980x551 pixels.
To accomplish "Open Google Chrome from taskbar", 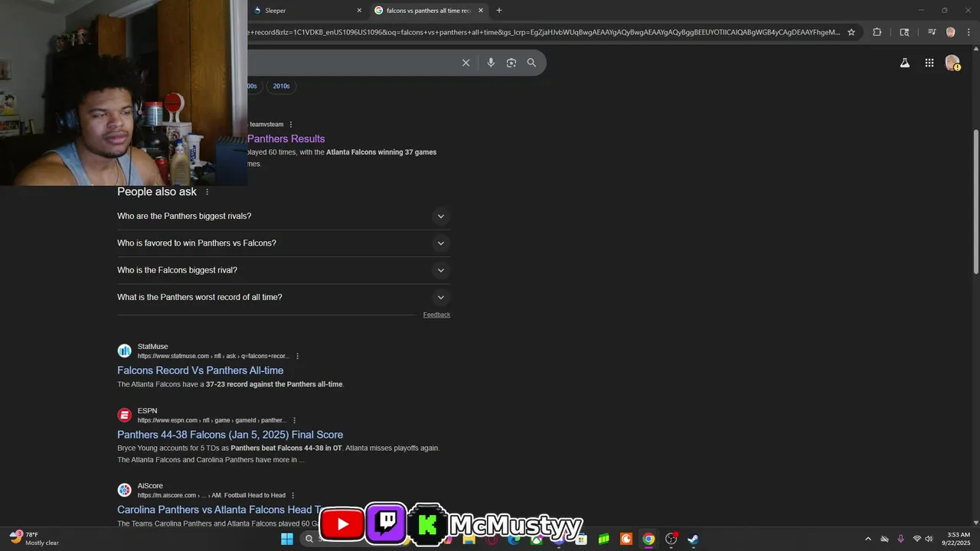I will [x=648, y=539].
